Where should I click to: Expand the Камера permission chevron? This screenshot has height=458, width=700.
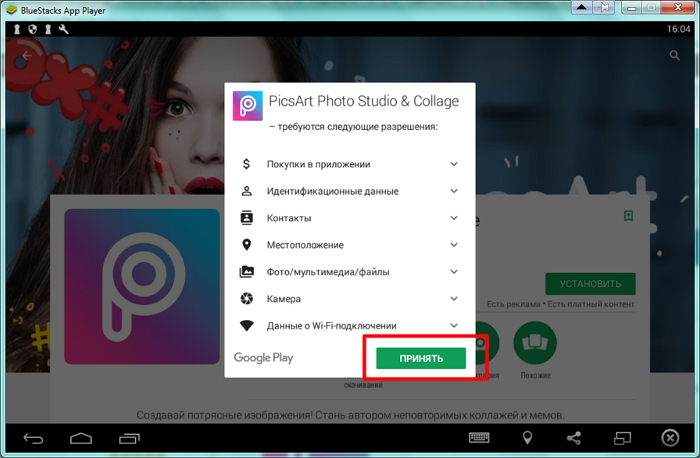[x=454, y=299]
